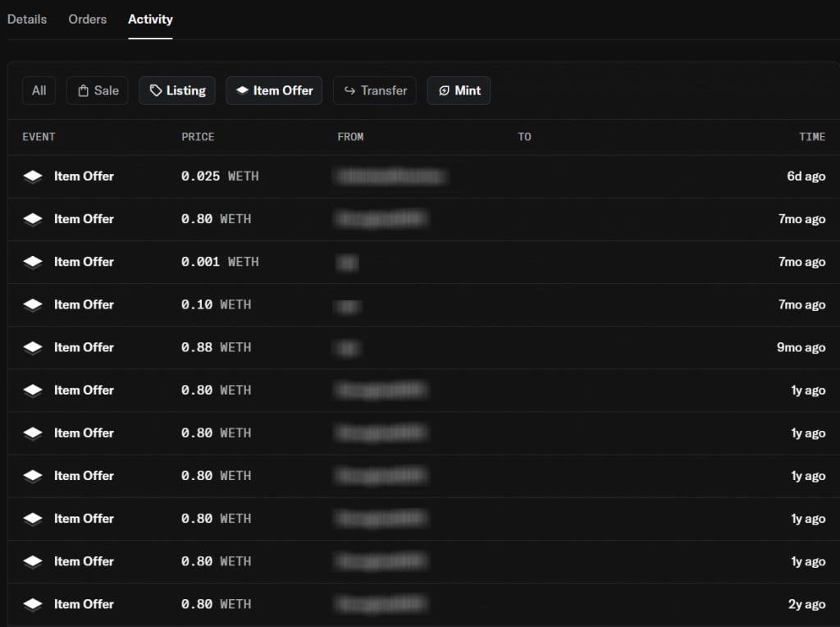The image size is (840, 627).
Task: Click the 9mo ago timestamp
Action: point(801,347)
